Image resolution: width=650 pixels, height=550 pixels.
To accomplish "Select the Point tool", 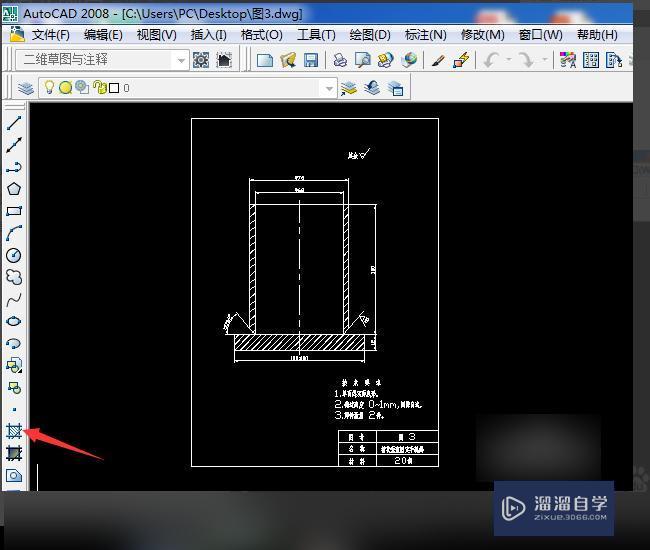I will click(15, 409).
